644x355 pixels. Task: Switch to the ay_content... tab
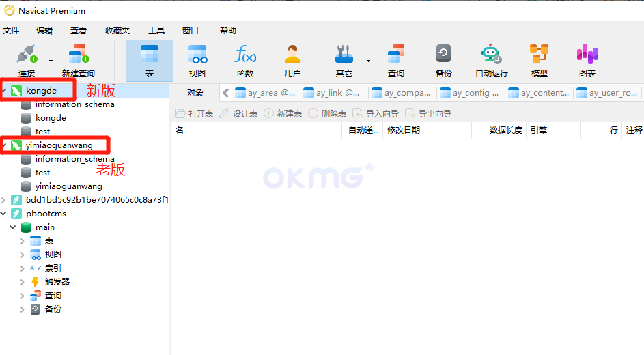tap(538, 93)
